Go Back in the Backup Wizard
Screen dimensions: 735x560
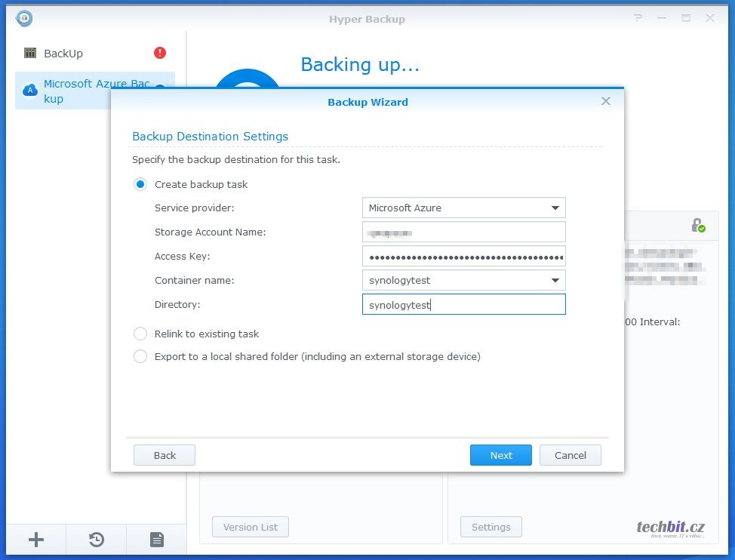coord(165,455)
